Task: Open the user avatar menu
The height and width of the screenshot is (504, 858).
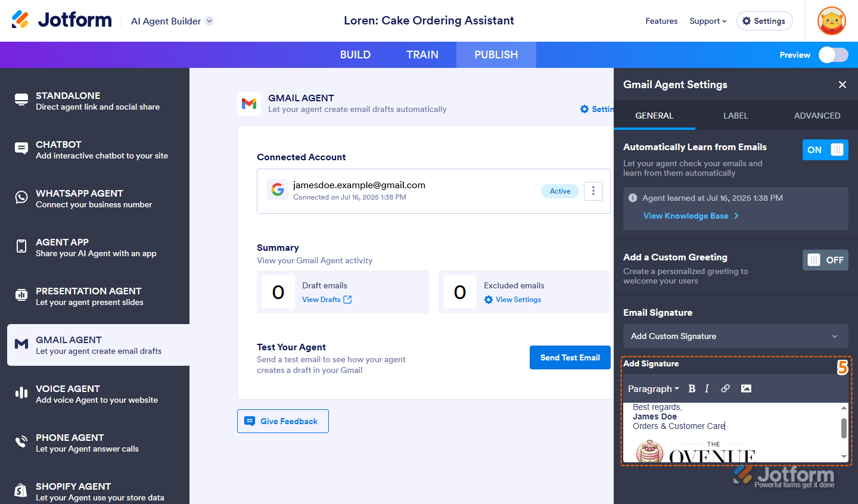Action: click(x=832, y=21)
